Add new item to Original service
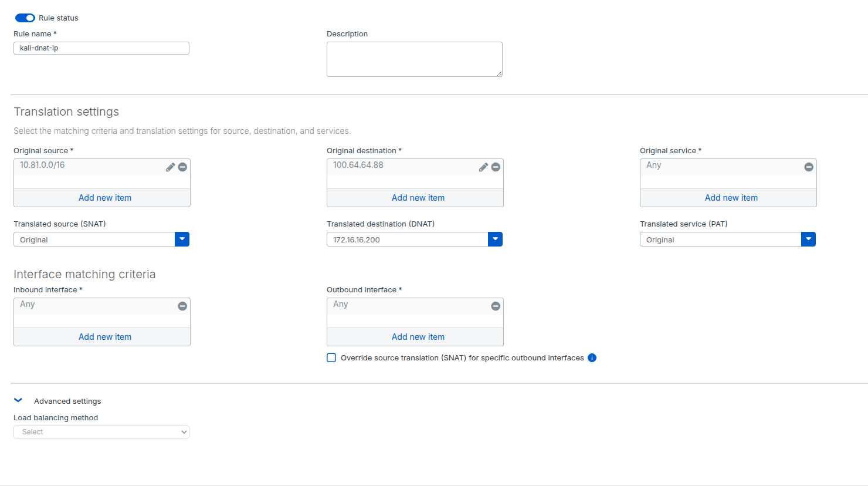The width and height of the screenshot is (868, 486). pos(731,198)
